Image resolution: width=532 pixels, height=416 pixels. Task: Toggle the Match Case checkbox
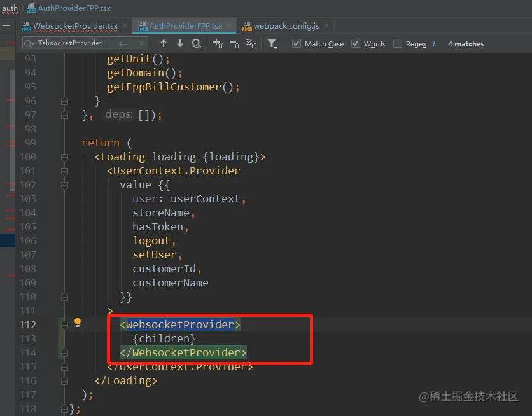[x=297, y=43]
